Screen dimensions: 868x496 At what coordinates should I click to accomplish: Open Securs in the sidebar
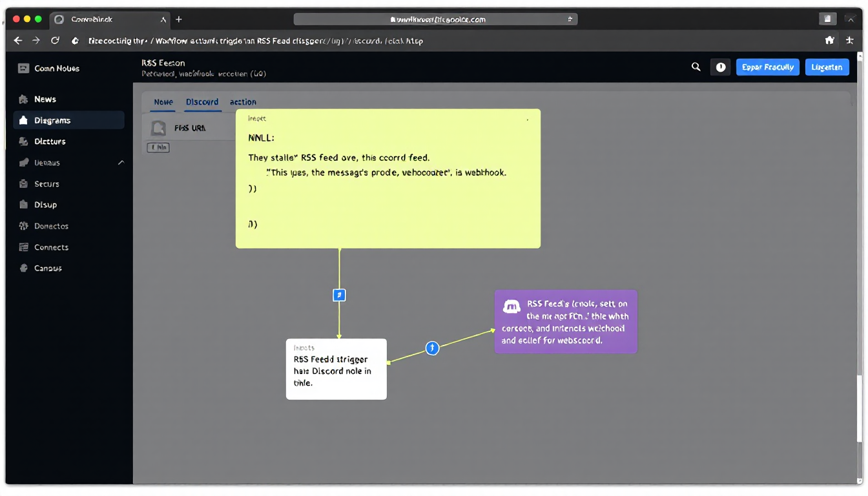click(x=46, y=184)
